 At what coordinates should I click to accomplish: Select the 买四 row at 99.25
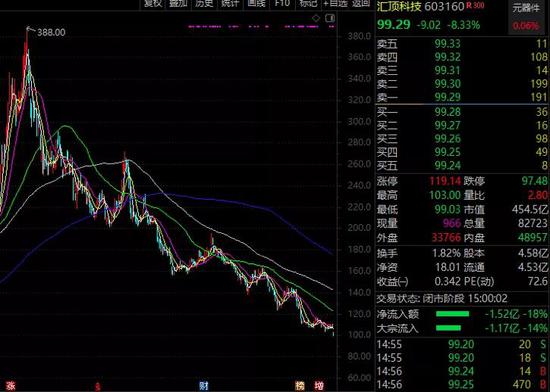coord(462,152)
